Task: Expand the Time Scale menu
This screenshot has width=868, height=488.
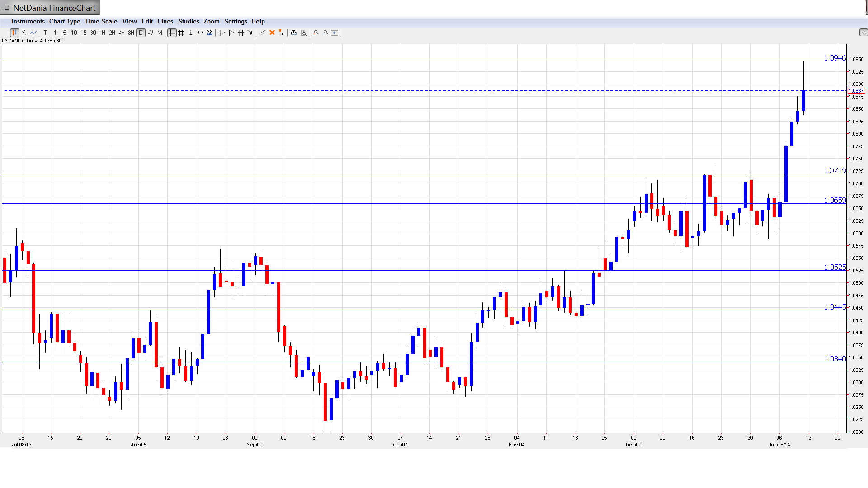Action: tap(101, 21)
